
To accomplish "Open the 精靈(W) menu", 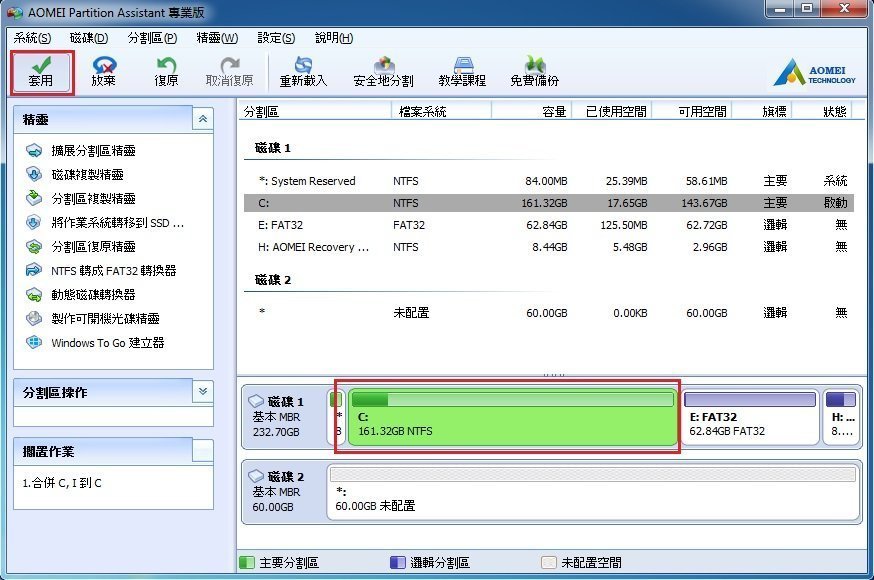I will (x=217, y=38).
